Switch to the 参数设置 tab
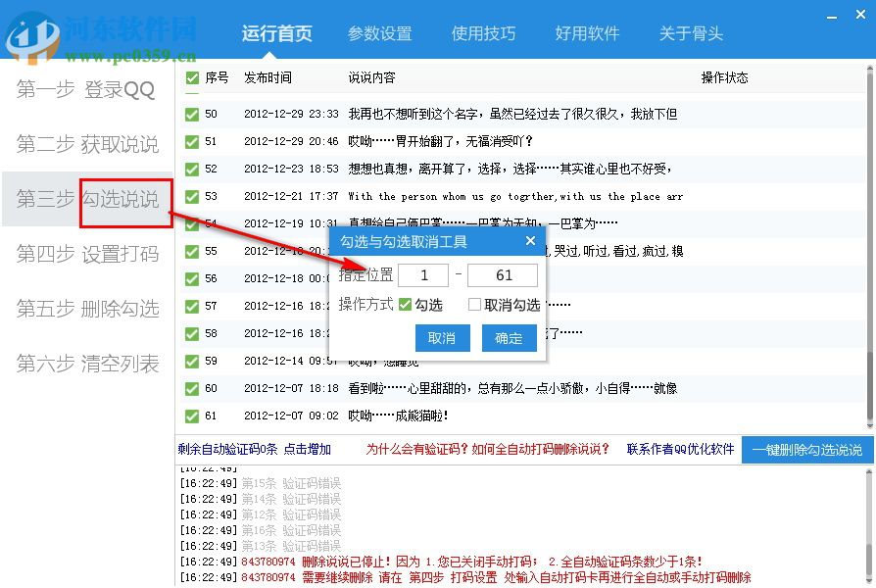This screenshot has height=588, width=876. [x=380, y=33]
